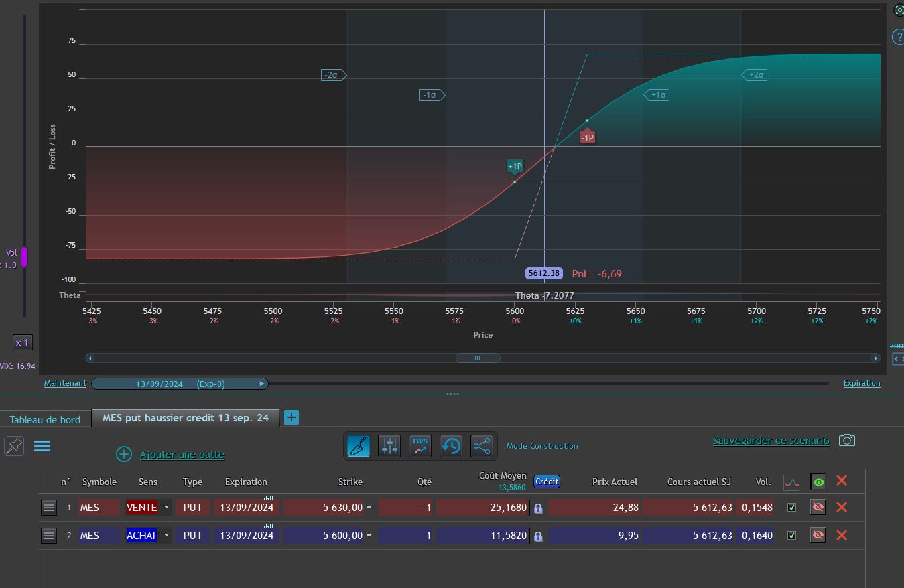Click the share scenario icon

point(482,445)
